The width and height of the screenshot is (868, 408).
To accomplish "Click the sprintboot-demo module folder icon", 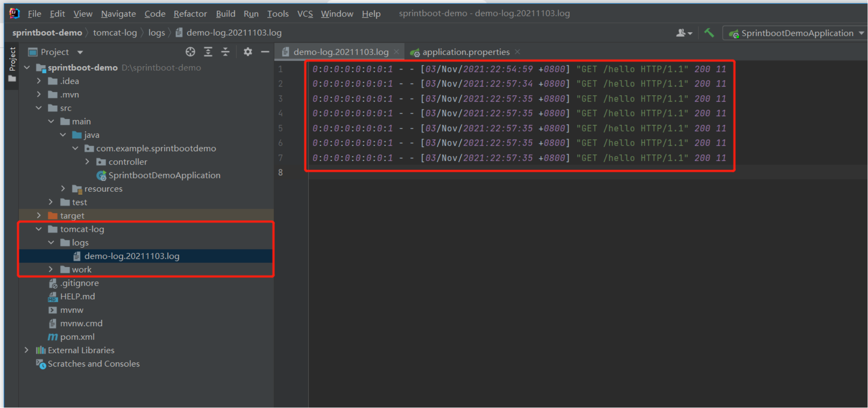I will (41, 68).
